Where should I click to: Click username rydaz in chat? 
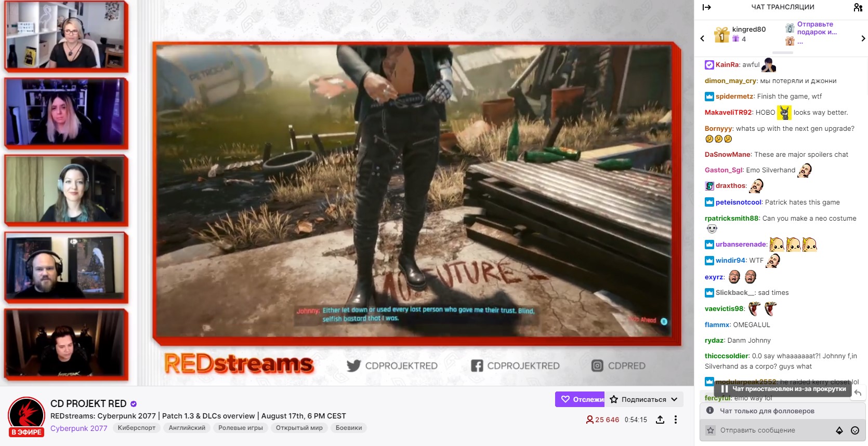point(714,341)
